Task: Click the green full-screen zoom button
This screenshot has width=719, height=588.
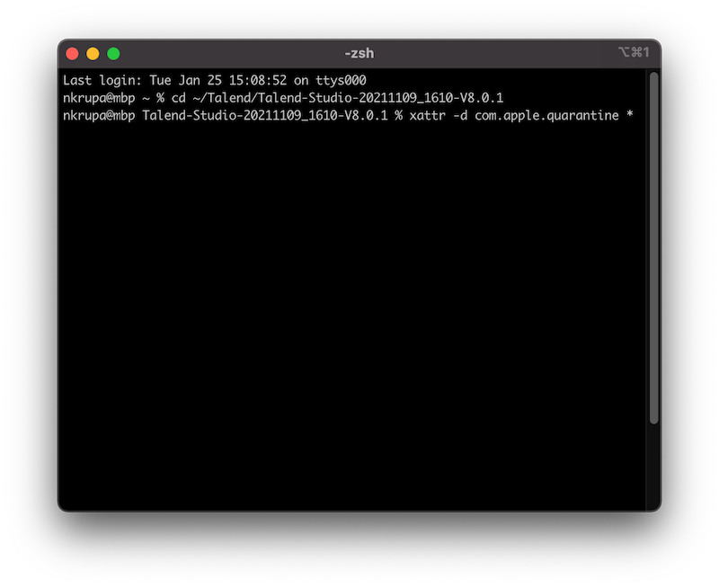Action: point(113,54)
